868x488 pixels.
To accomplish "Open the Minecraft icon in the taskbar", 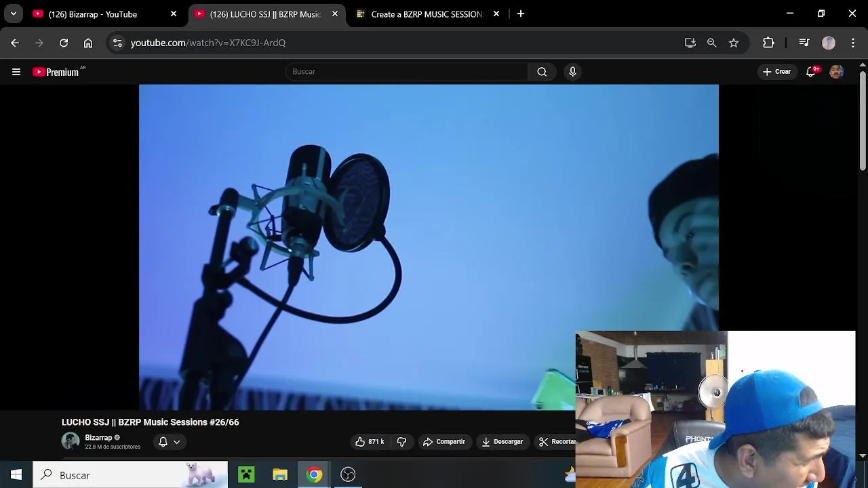I will (x=246, y=474).
